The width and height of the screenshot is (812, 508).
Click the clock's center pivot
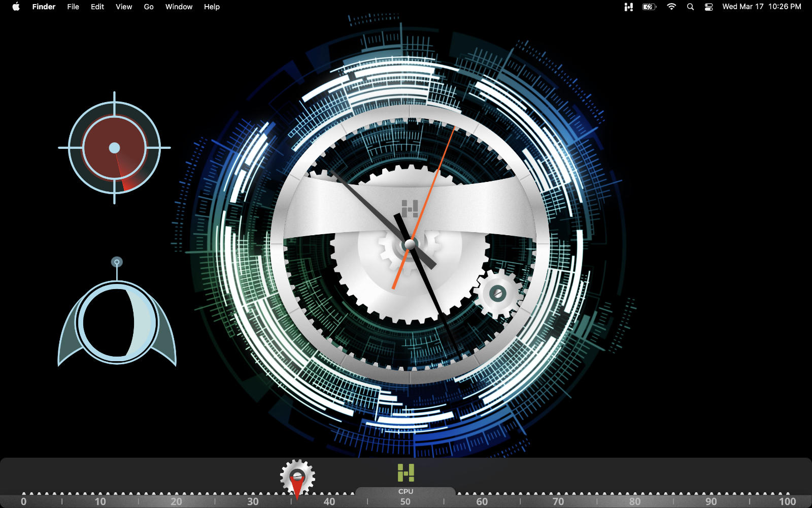point(410,245)
